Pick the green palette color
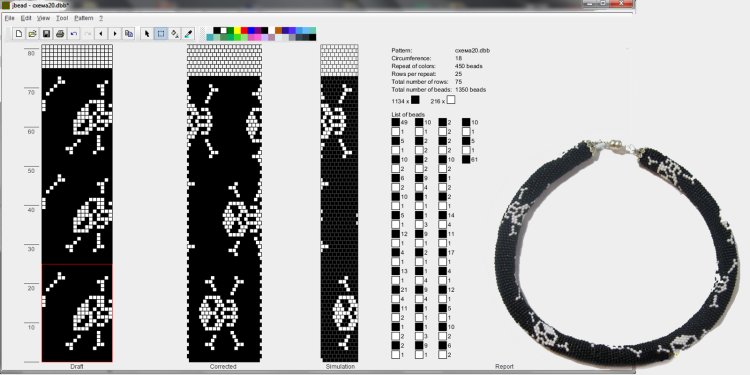The width and height of the screenshot is (750, 375). pos(230,30)
